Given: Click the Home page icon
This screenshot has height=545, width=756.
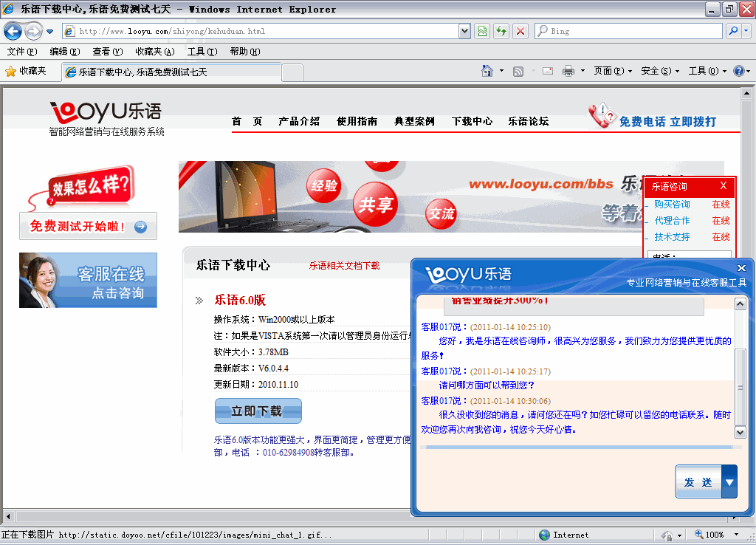Looking at the screenshot, I should [487, 72].
